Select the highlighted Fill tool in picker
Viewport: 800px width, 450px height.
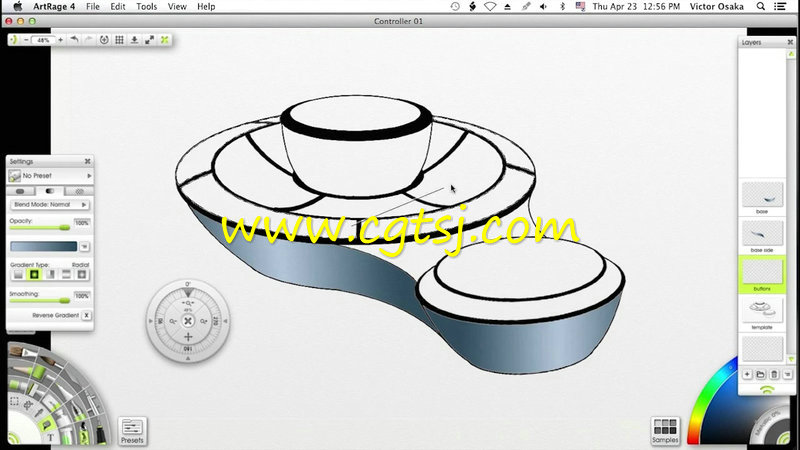point(47,424)
